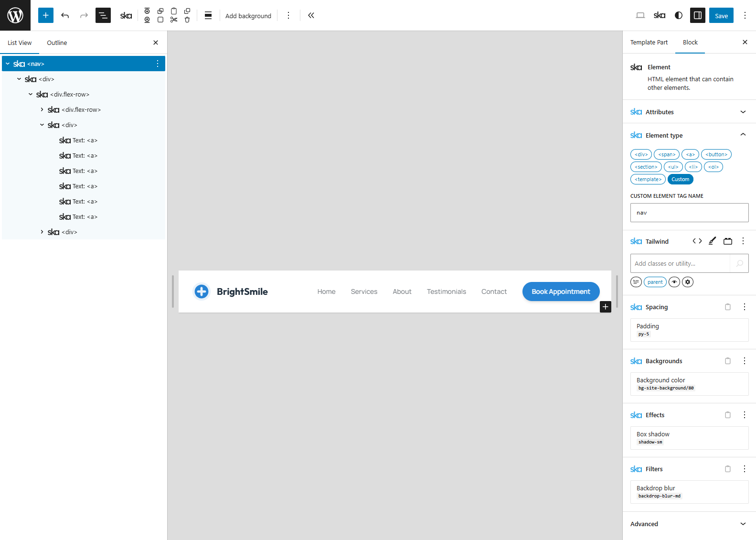Viewport: 756px width, 540px height.
Task: Click the gear icon below class input
Action: (688, 282)
